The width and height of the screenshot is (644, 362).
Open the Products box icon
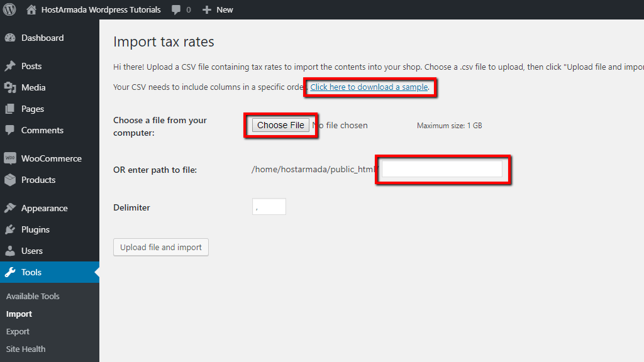9,180
